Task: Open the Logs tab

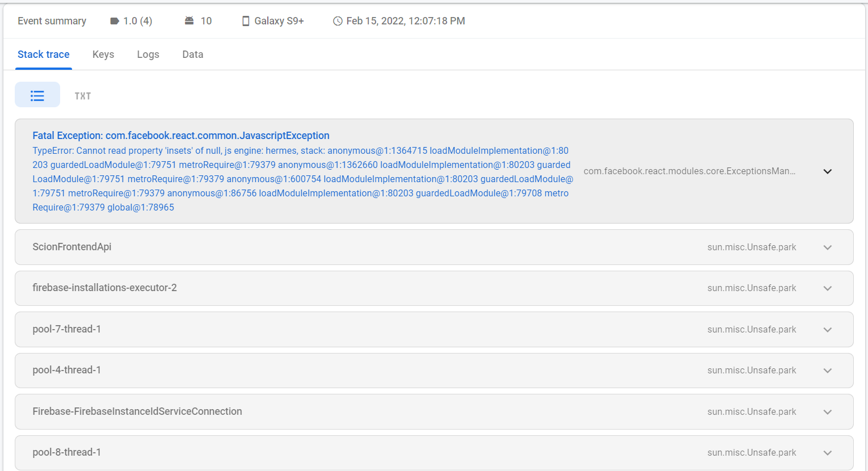Action: point(148,54)
